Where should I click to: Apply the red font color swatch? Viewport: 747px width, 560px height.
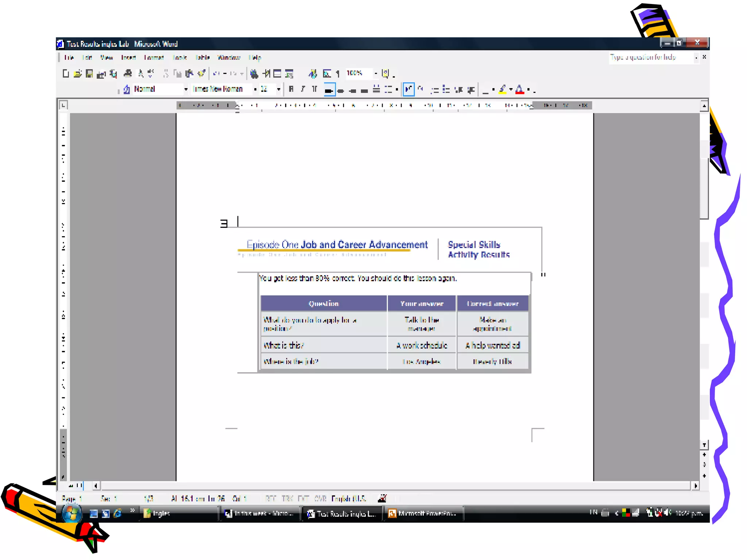tap(519, 90)
